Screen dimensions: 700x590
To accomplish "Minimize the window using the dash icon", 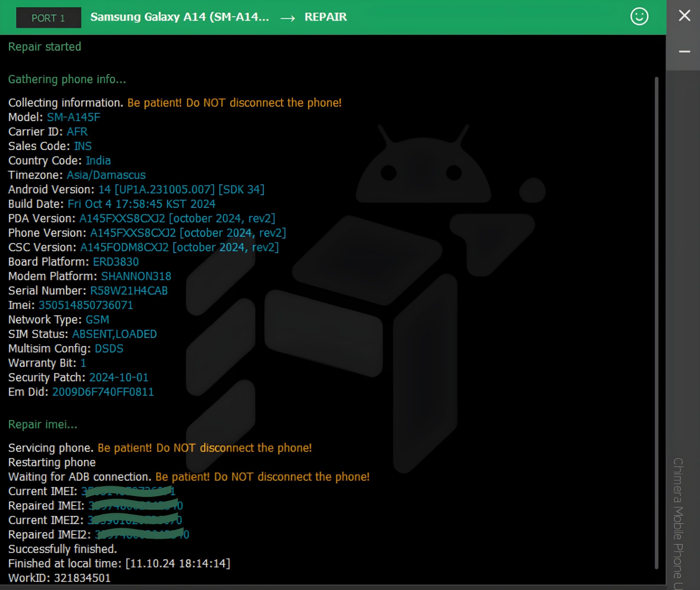I will click(x=684, y=51).
